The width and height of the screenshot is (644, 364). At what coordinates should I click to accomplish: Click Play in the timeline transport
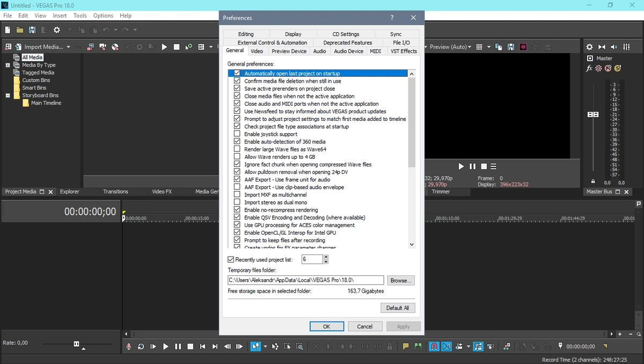[x=165, y=347]
